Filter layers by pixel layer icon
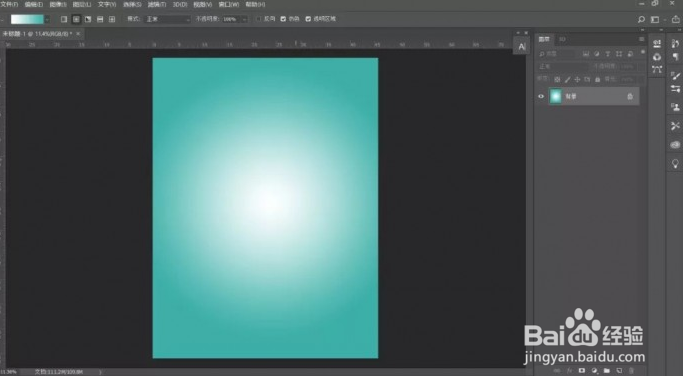The height and width of the screenshot is (381, 683). (585, 54)
